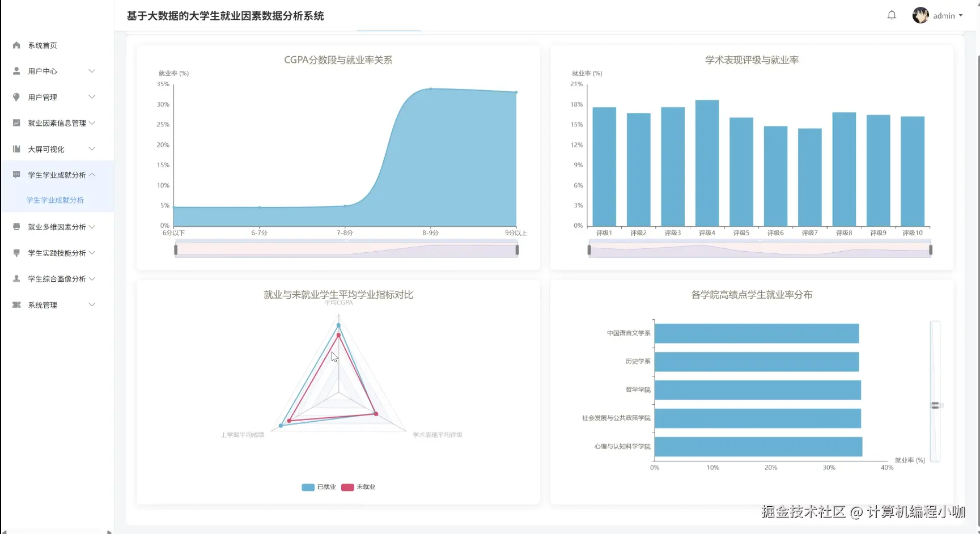Open 就业因素信息管理 menu
Viewport: 980px width, 534px height.
57,123
